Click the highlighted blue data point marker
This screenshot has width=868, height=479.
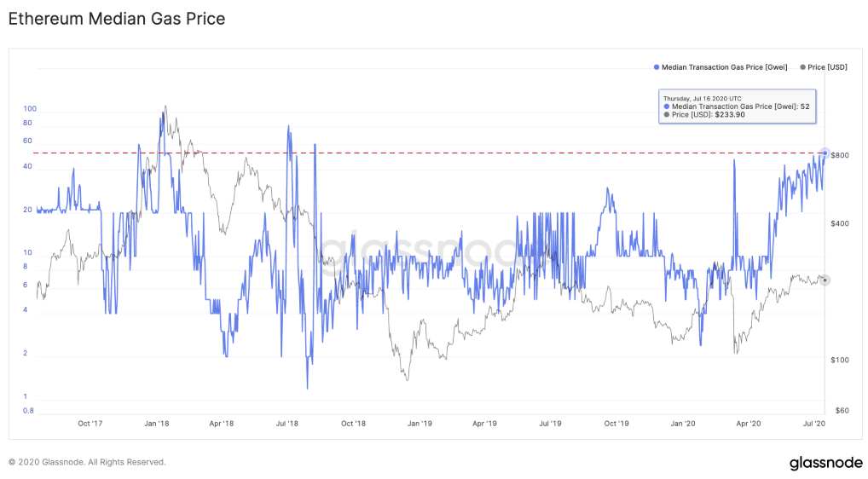825,153
